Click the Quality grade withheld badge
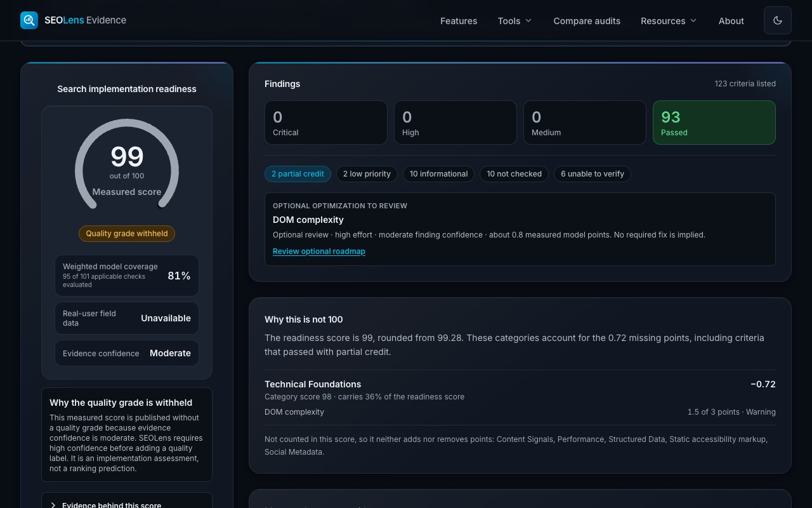The height and width of the screenshot is (508, 812). 127,234
